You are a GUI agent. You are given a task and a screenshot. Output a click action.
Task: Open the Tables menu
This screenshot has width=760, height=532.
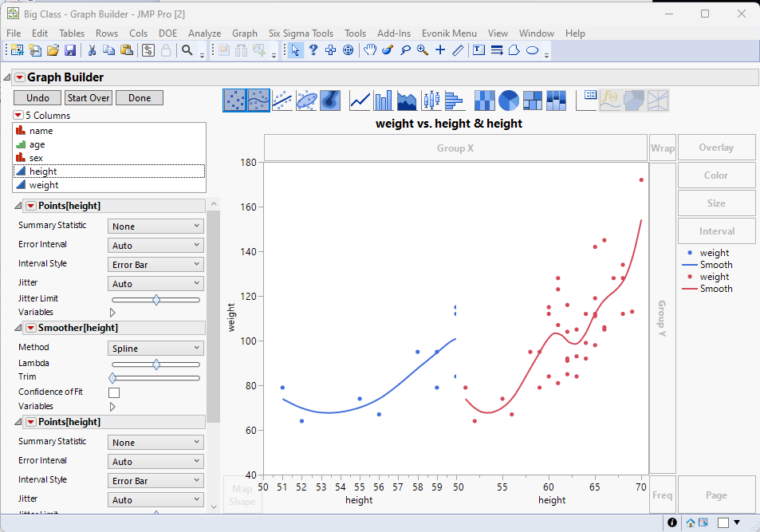(72, 33)
